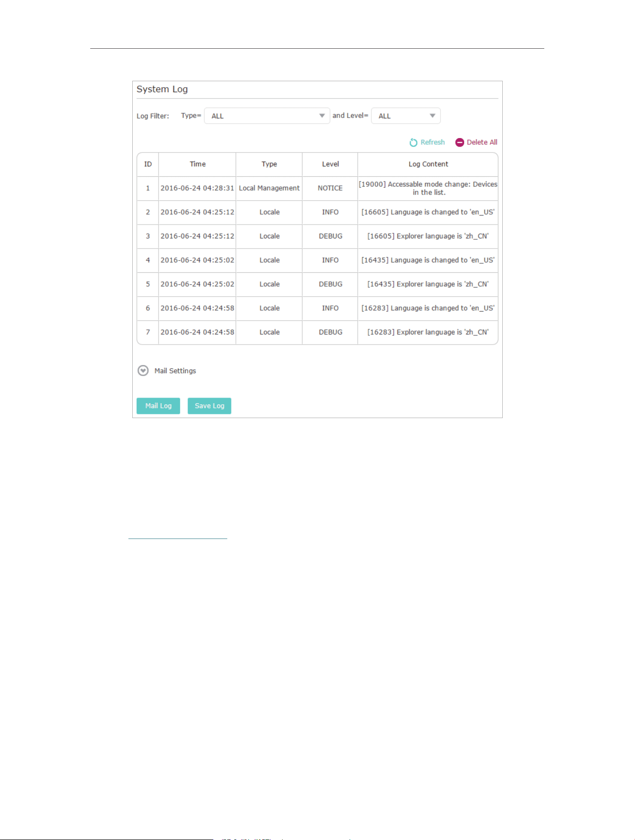Click the NOTICE level cell
635x840 pixels.
click(330, 188)
